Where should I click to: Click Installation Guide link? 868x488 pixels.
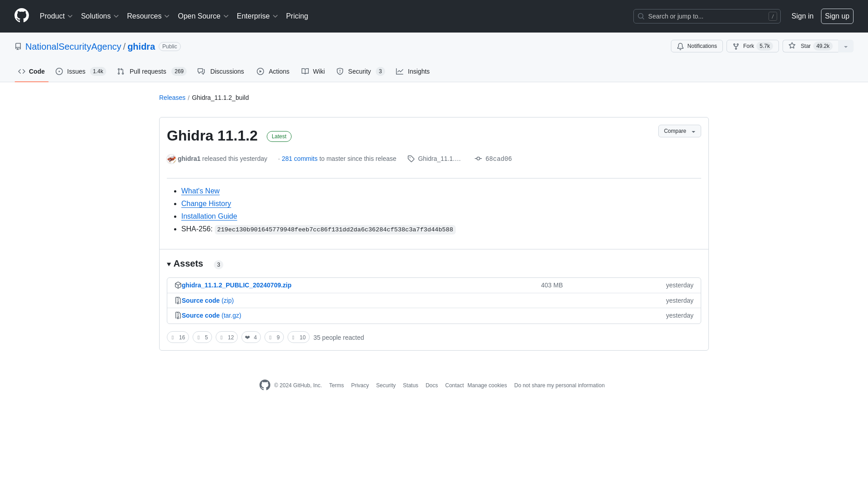(x=209, y=216)
